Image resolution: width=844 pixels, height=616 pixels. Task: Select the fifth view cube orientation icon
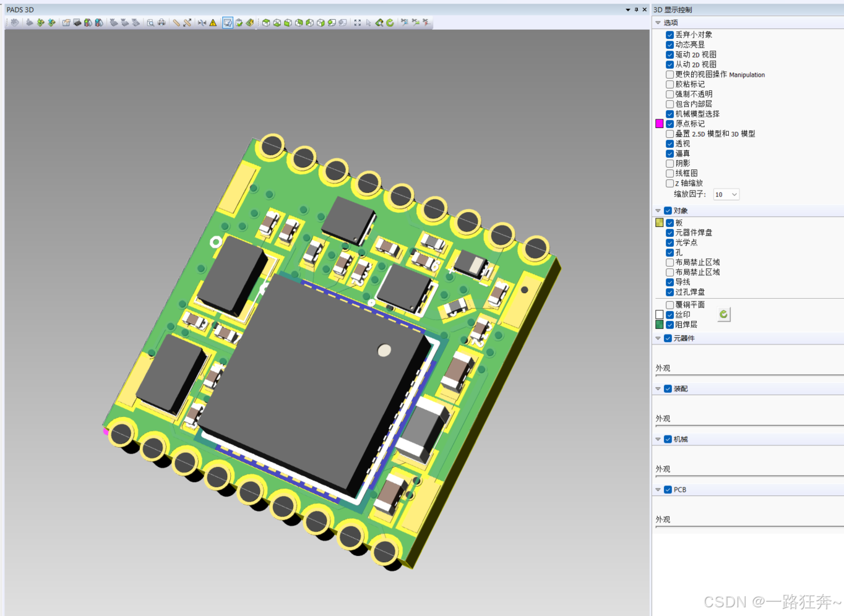309,22
